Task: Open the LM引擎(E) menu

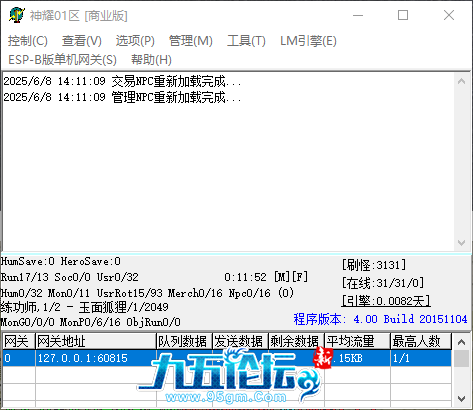Action: pos(308,41)
